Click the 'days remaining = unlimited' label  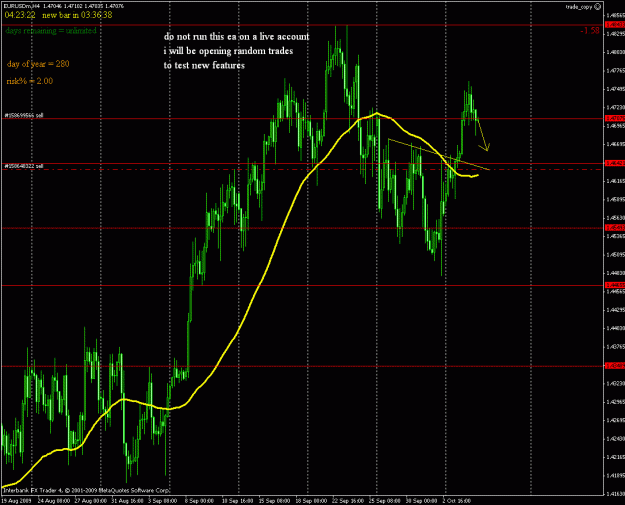click(x=51, y=31)
